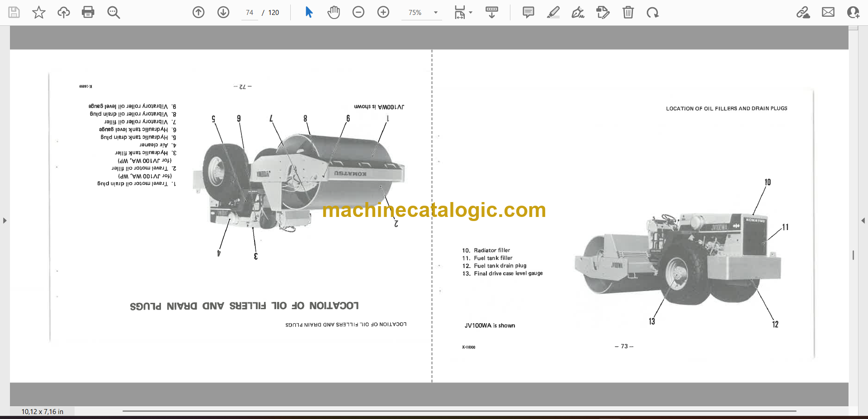Edit the current page number field
Screen dimensions: 868x419
[250, 13]
